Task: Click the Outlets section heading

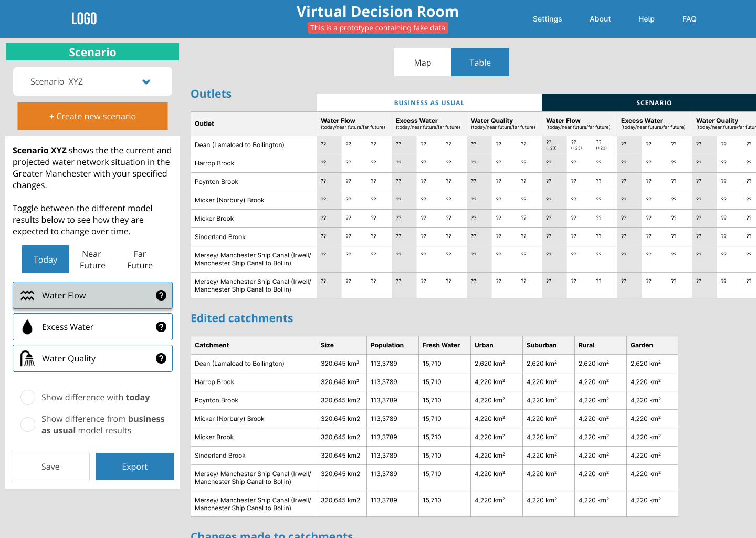Action: pyautogui.click(x=211, y=94)
